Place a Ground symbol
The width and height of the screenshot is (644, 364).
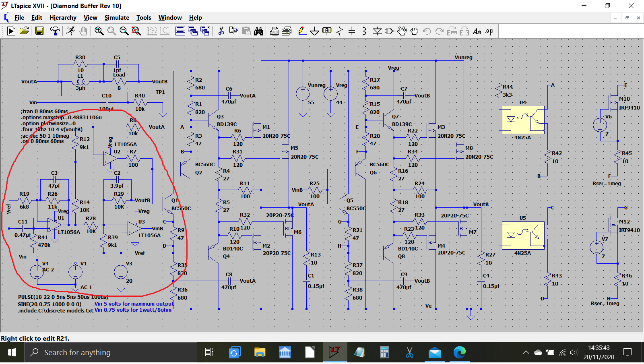coord(315,31)
